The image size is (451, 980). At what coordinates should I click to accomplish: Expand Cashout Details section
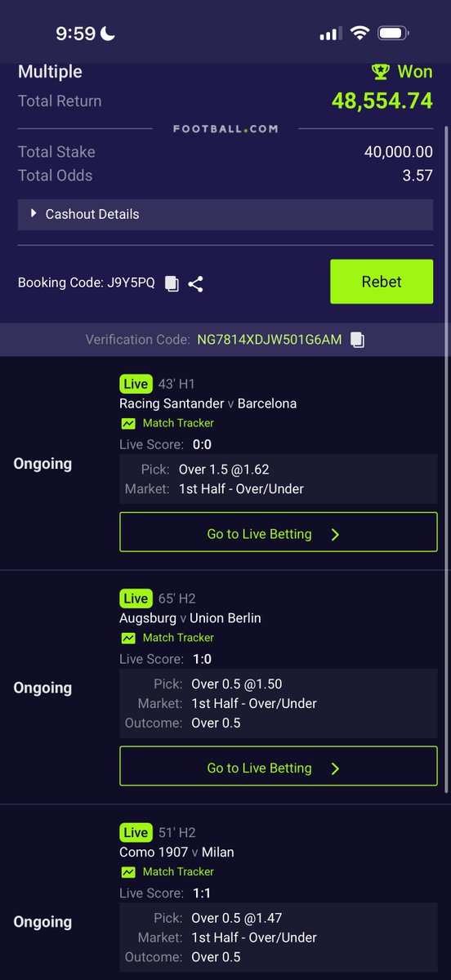tap(225, 214)
